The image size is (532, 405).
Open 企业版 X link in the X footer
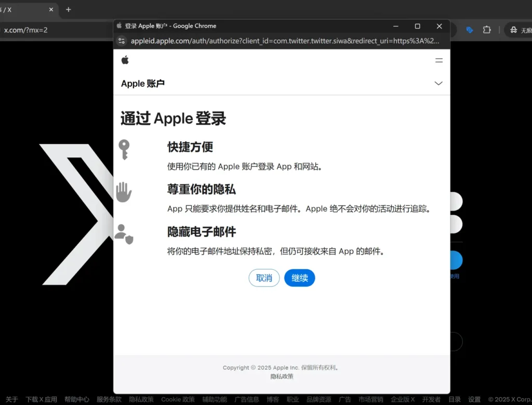(403, 400)
